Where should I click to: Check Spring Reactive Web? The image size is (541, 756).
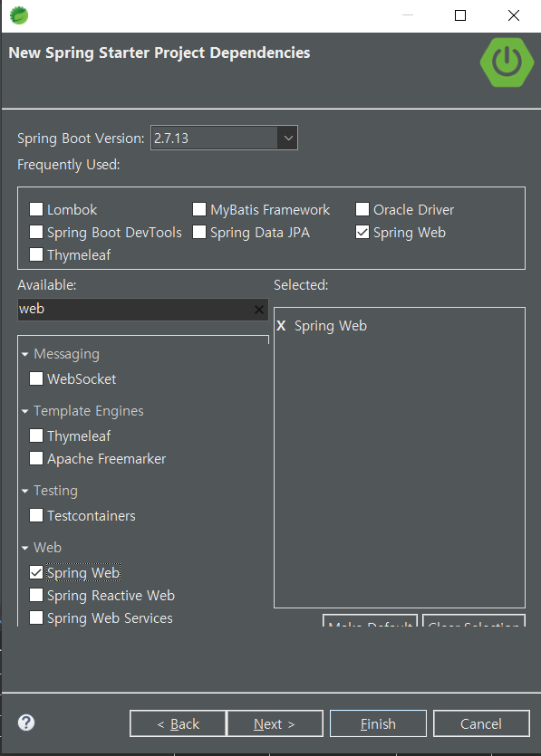(36, 595)
